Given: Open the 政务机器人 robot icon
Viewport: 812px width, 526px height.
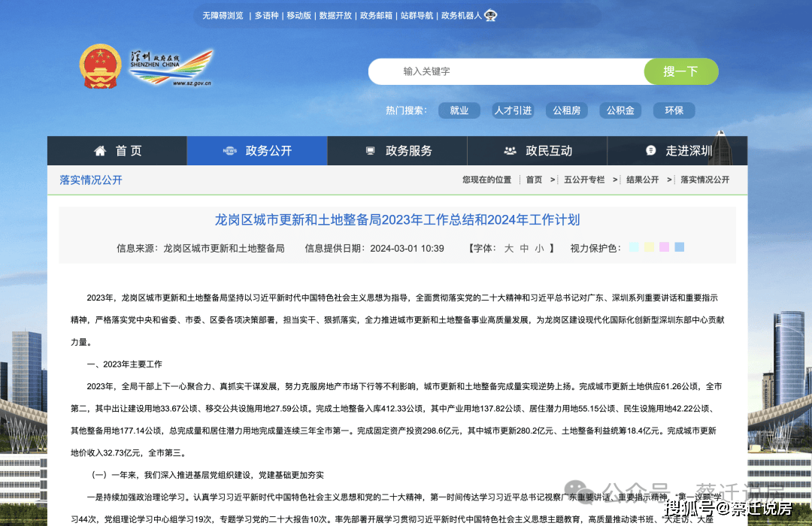Looking at the screenshot, I should click(491, 14).
